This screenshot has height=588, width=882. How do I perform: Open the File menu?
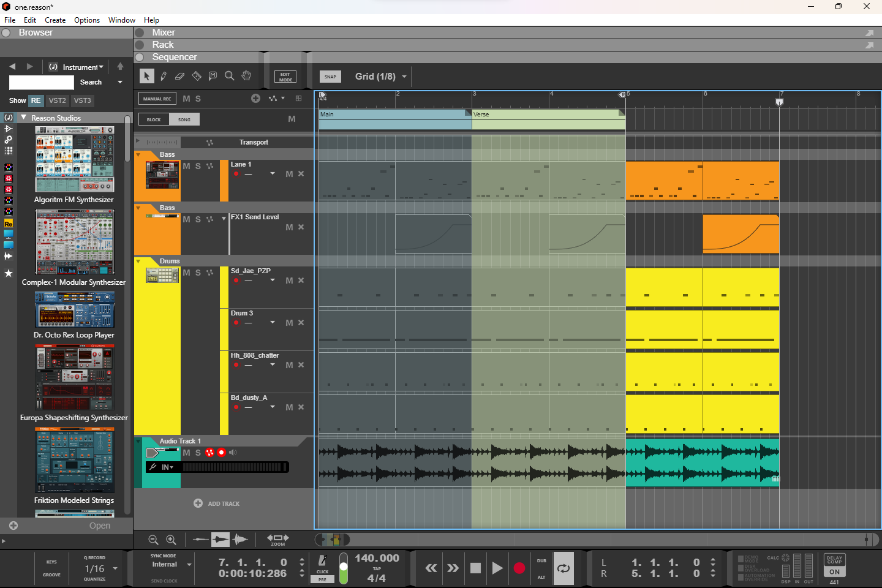point(10,20)
